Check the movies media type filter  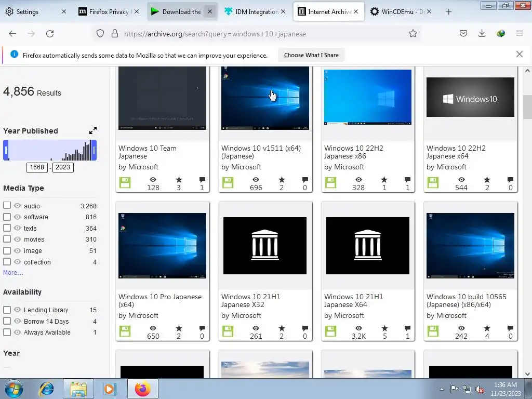pyautogui.click(x=7, y=239)
